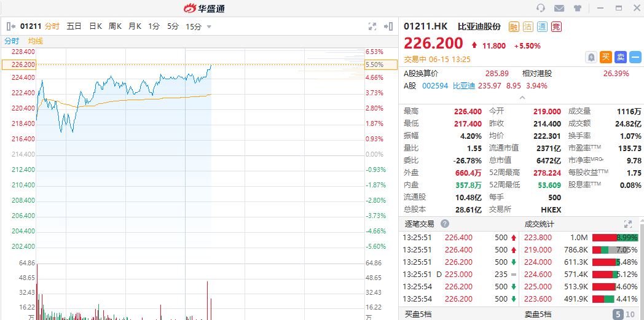This screenshot has height=320, width=644.
Task: Set a price alert with the bell icon
Action: click(591, 57)
